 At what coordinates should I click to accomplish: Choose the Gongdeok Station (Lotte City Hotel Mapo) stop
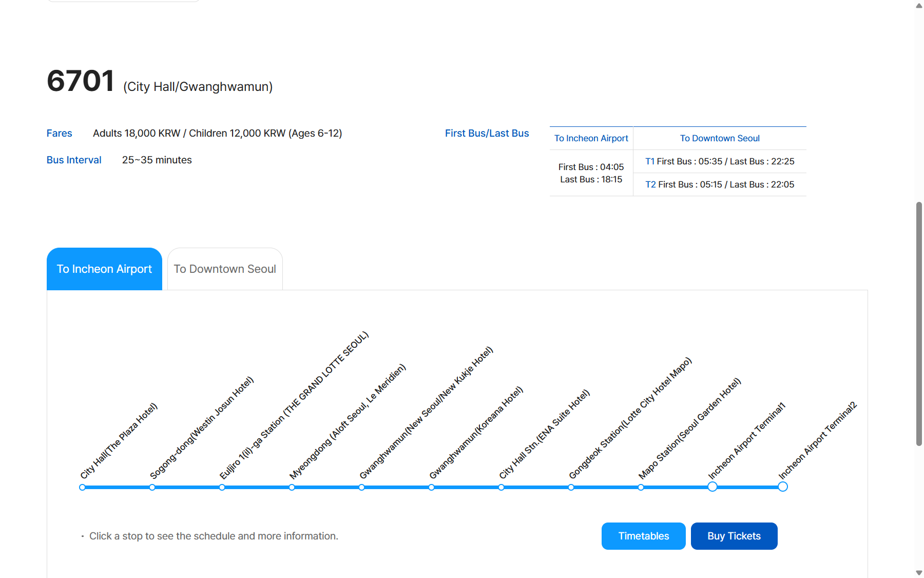coord(571,487)
